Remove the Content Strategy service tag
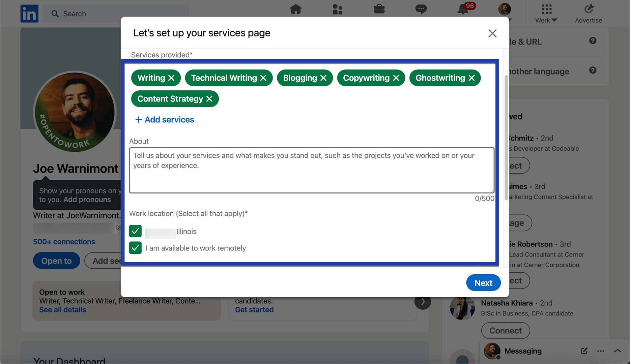Screen dimensions: 630x364 coord(209,99)
